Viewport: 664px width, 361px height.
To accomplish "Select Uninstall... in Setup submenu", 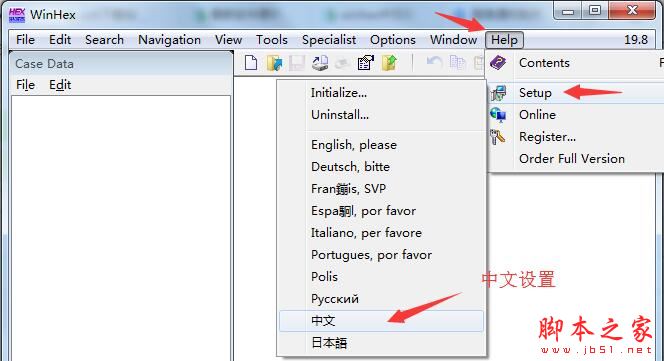I will click(381, 115).
